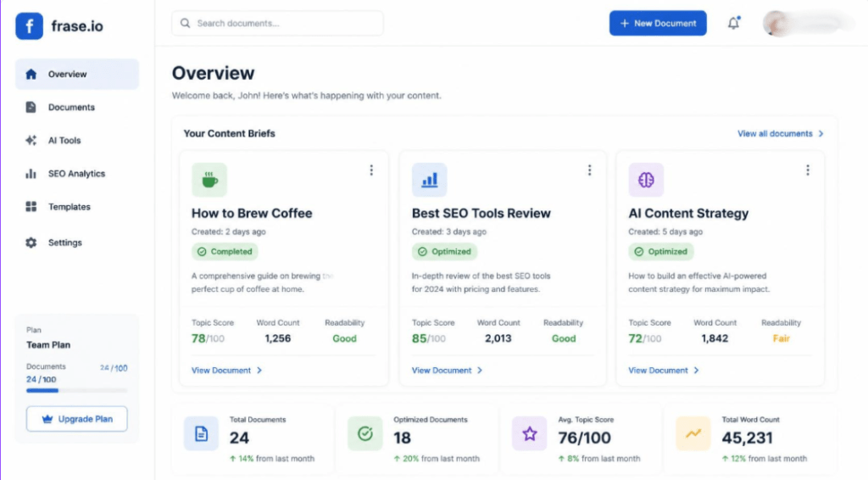Image resolution: width=868 pixels, height=480 pixels.
Task: Click the Avg. Topic Score star icon
Action: pyautogui.click(x=529, y=433)
